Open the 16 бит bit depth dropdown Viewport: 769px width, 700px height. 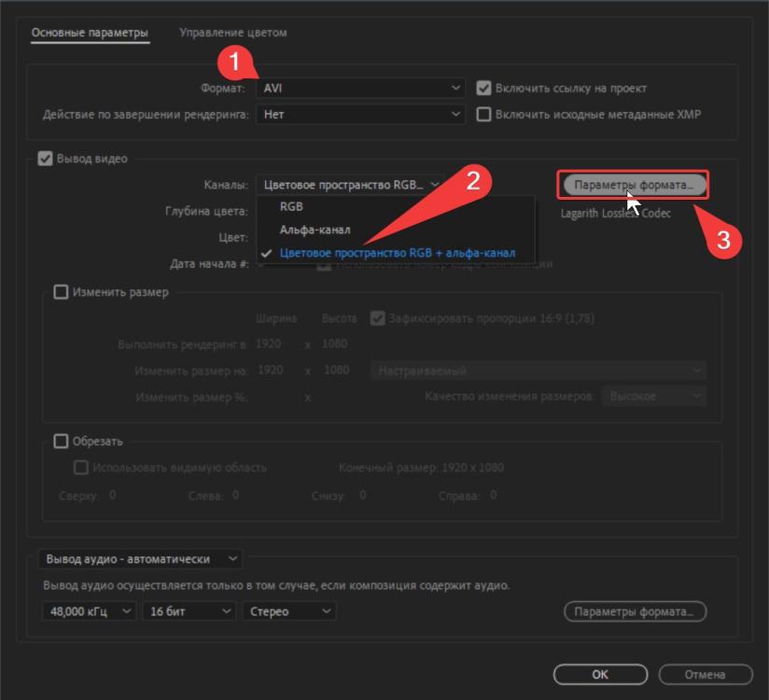188,611
